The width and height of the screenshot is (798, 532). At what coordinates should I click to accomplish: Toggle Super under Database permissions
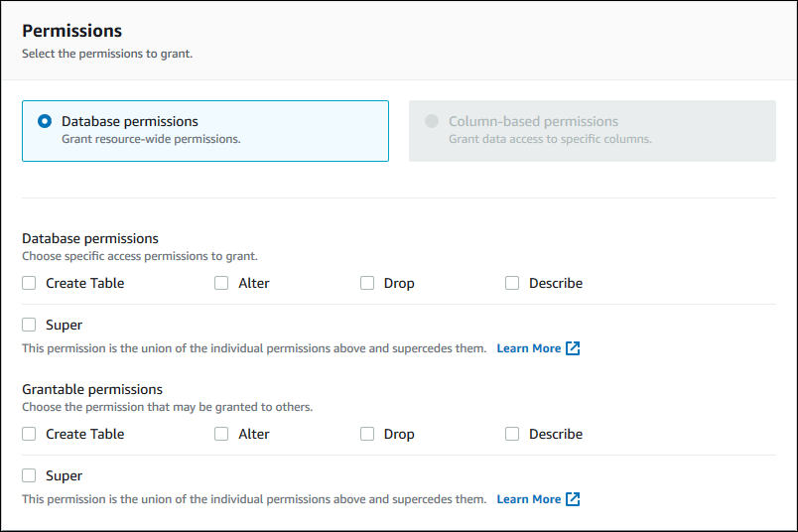point(30,325)
